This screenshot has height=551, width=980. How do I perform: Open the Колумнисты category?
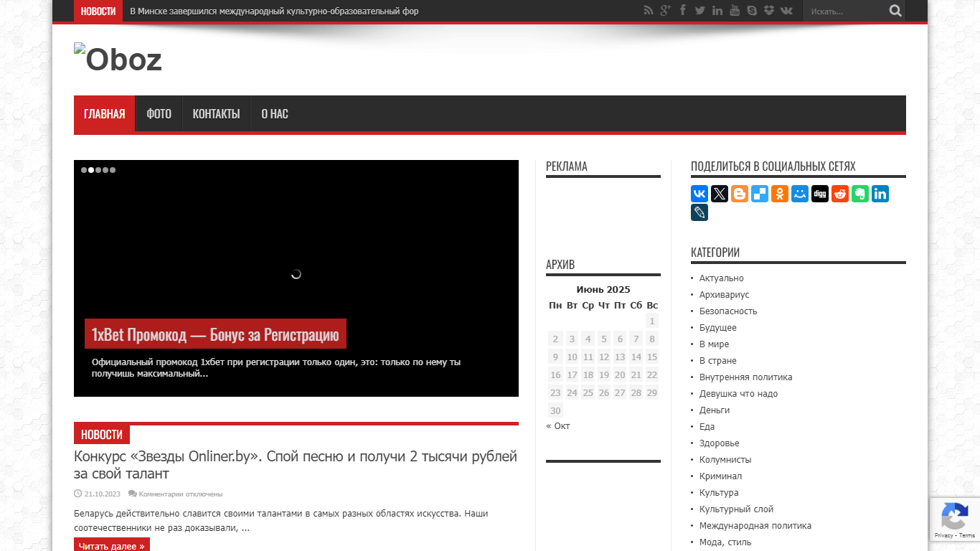725,460
